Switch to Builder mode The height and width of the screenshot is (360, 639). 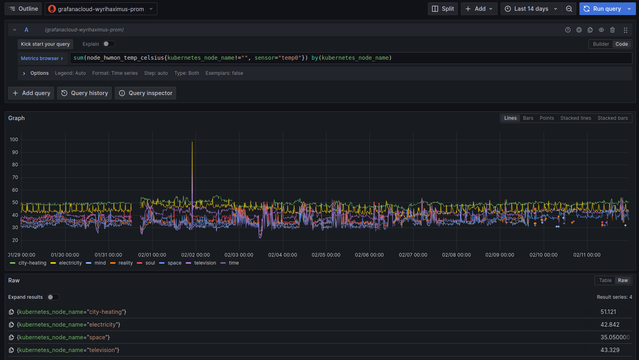[x=601, y=44]
